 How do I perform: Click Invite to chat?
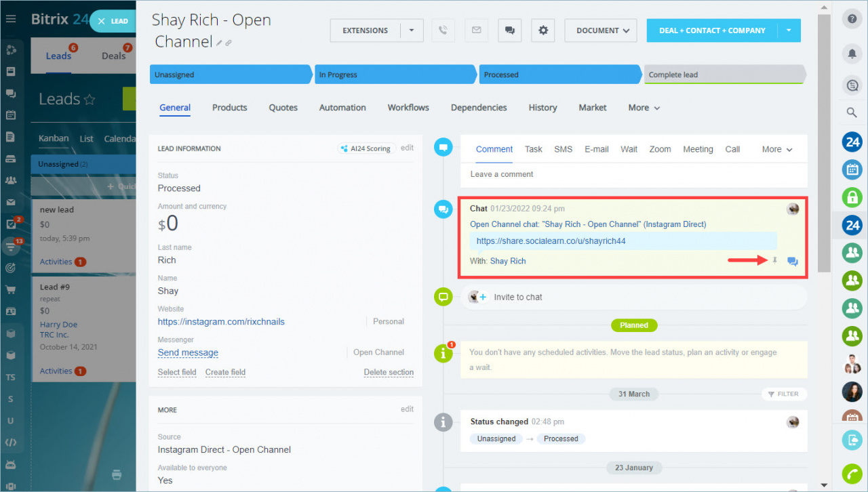[x=518, y=297]
